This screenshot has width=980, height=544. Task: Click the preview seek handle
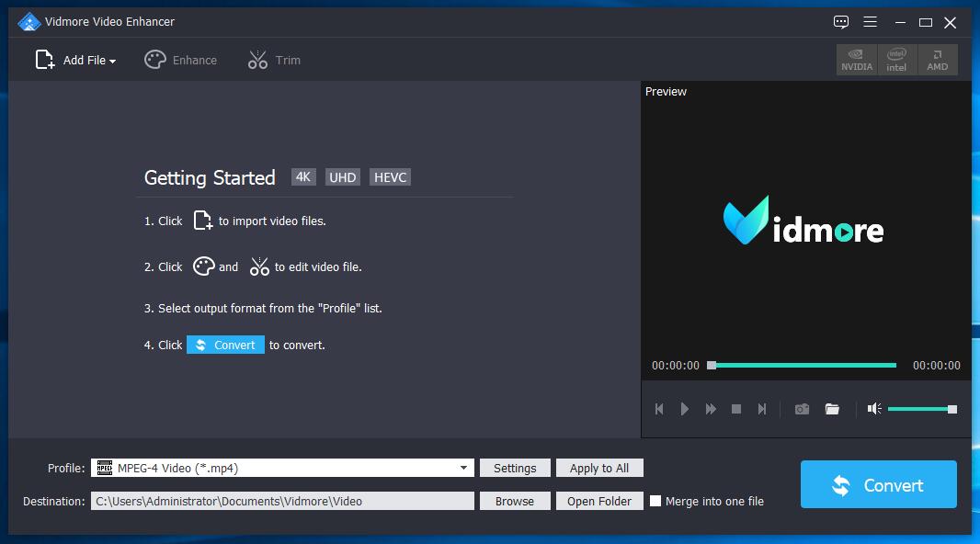pos(712,366)
